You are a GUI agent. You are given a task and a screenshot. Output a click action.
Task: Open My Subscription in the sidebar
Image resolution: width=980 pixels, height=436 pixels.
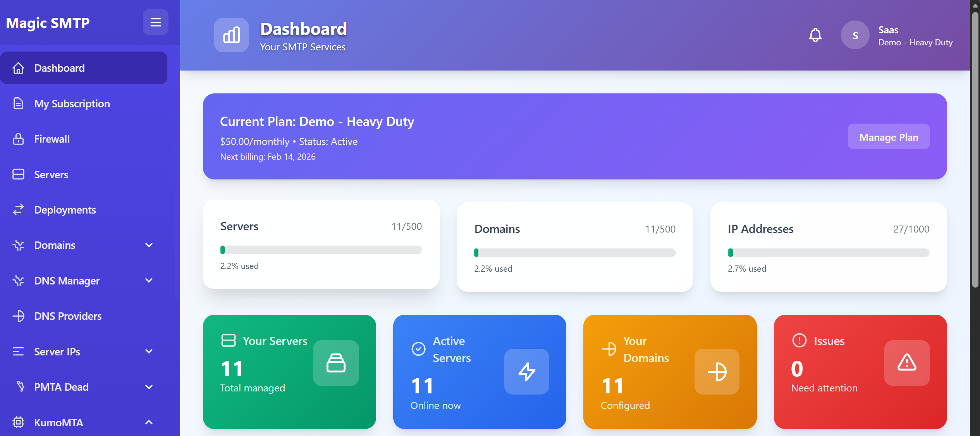[x=84, y=103]
